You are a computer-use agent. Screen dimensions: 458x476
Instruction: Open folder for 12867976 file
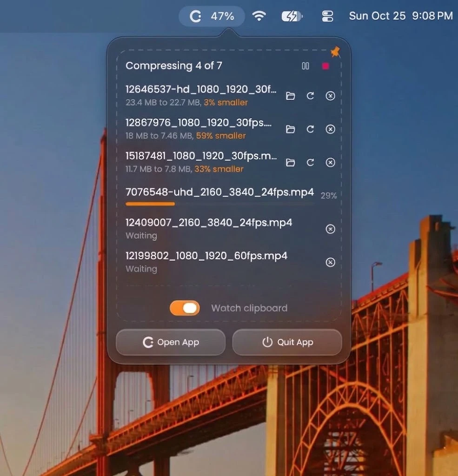tap(290, 129)
